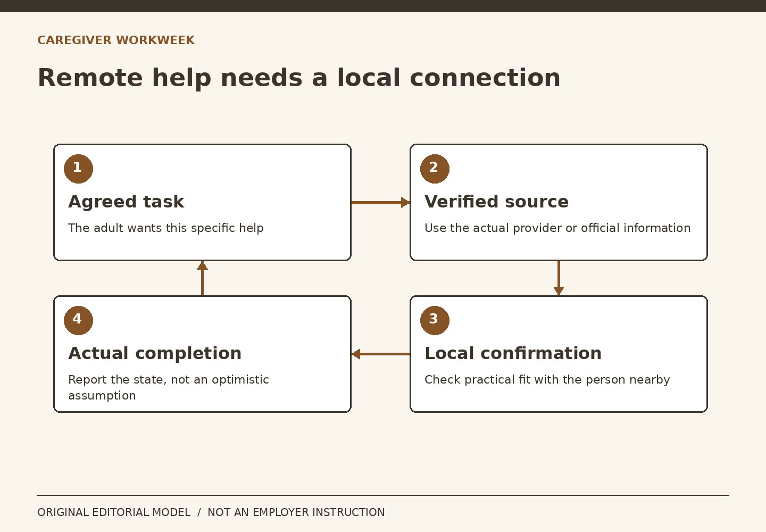Click the number 1 circle badge
This screenshot has height=532, width=766.
pos(78,169)
